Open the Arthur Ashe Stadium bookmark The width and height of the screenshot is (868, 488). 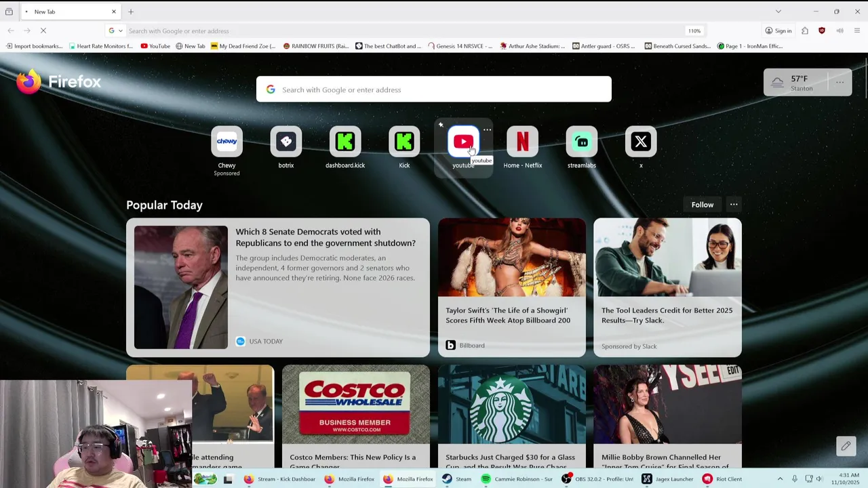click(532, 46)
